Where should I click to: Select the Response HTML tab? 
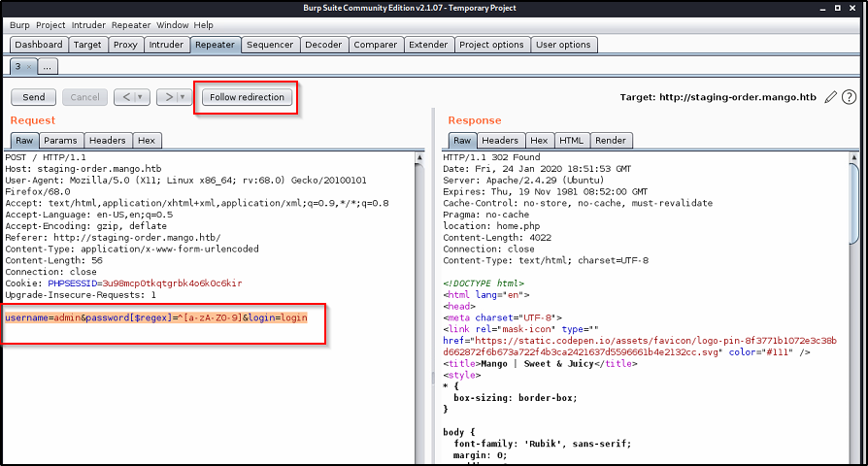click(571, 141)
